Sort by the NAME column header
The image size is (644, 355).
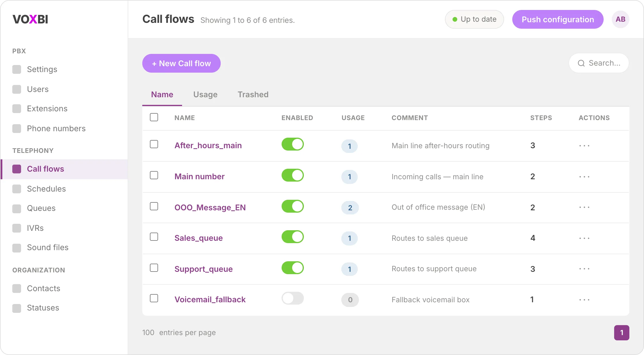(184, 118)
